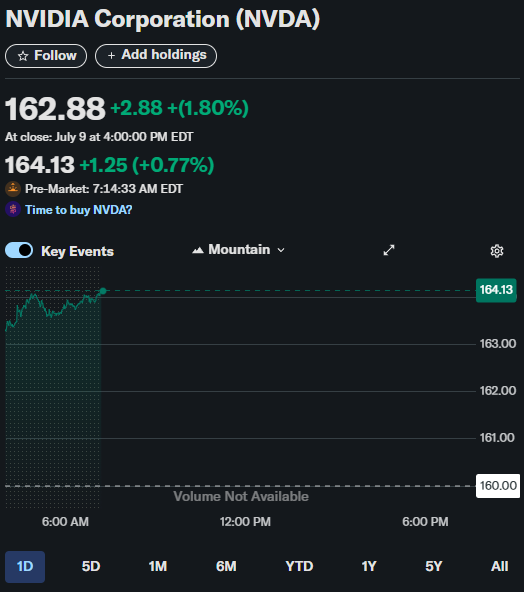Viewport: 524px width, 592px height.
Task: Click the 163.00 axis label
Action: click(x=498, y=344)
